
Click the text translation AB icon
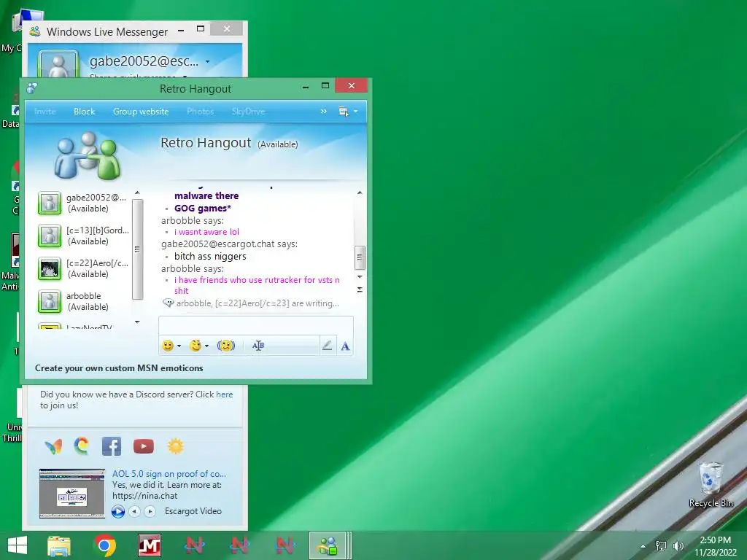pos(258,346)
